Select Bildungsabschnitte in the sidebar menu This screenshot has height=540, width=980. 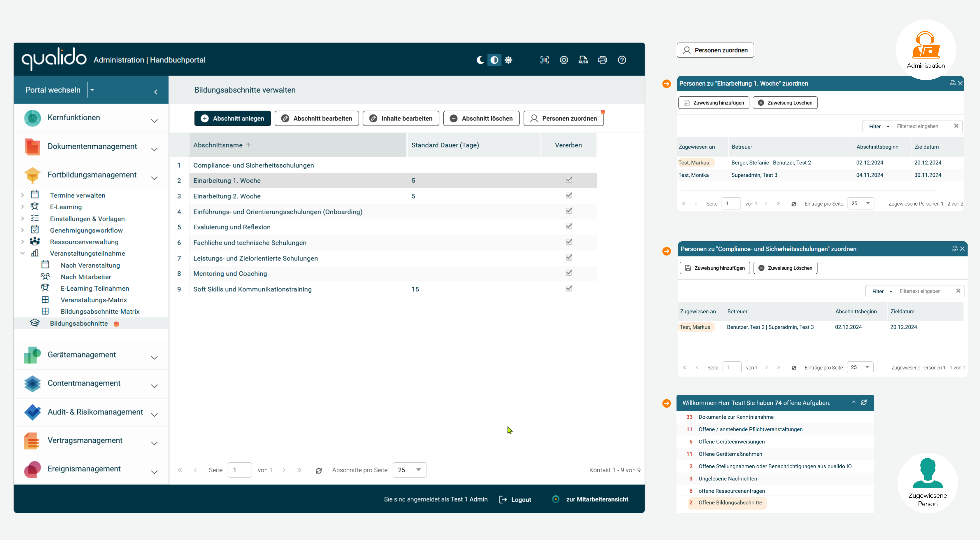point(79,323)
